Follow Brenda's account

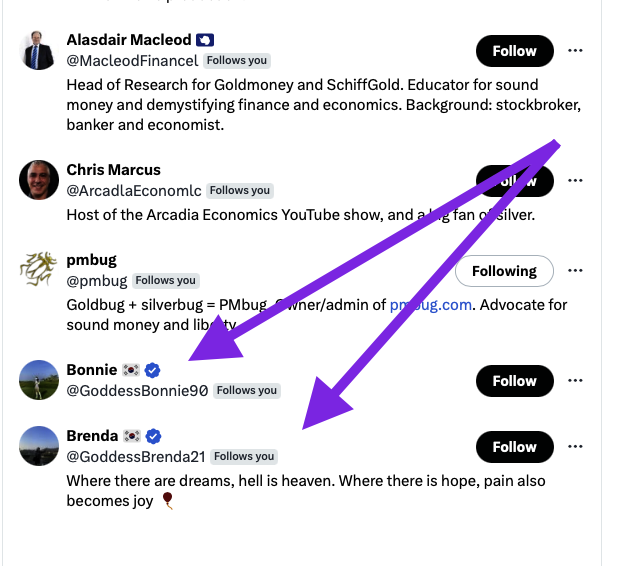[514, 447]
